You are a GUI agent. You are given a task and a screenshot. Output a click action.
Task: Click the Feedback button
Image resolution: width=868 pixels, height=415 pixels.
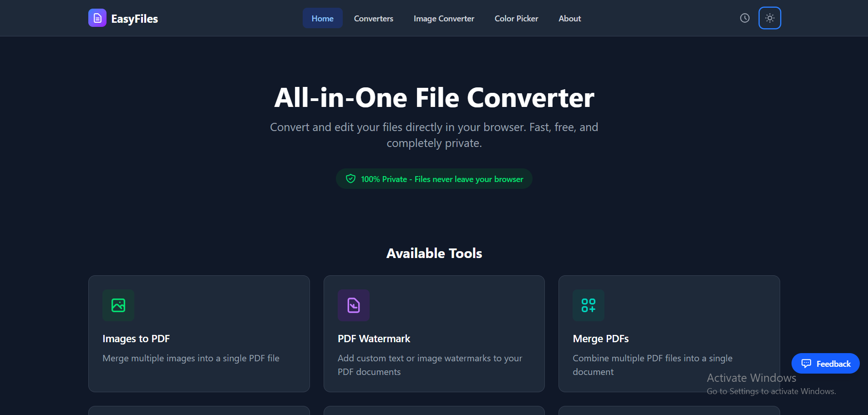[825, 363]
